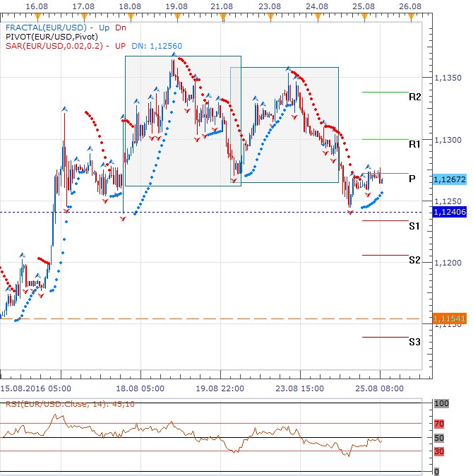This screenshot has width=473, height=476.
Task: Click the orange 1,11541 price tag
Action: (448, 319)
